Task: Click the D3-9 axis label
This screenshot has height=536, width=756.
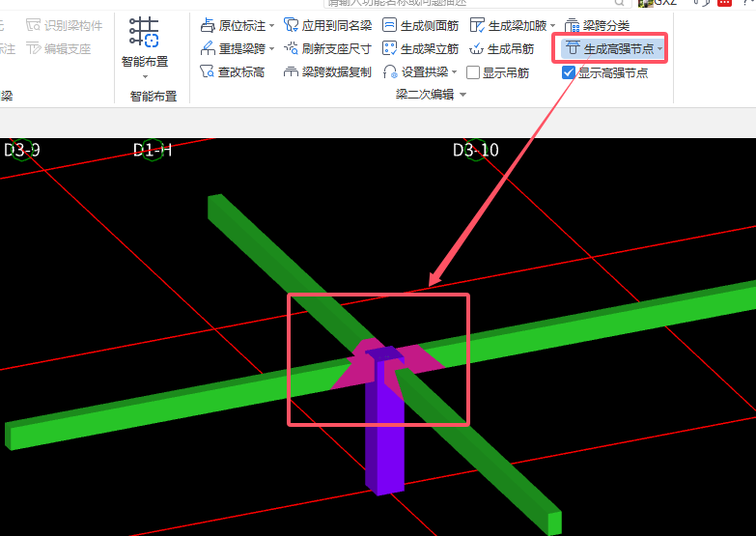Action: click(21, 150)
